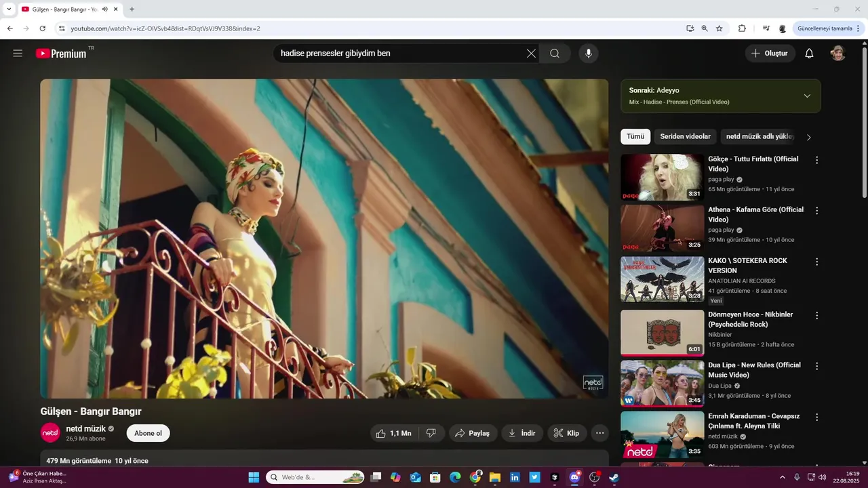Like the video (1,1 Mn)

tap(394, 433)
